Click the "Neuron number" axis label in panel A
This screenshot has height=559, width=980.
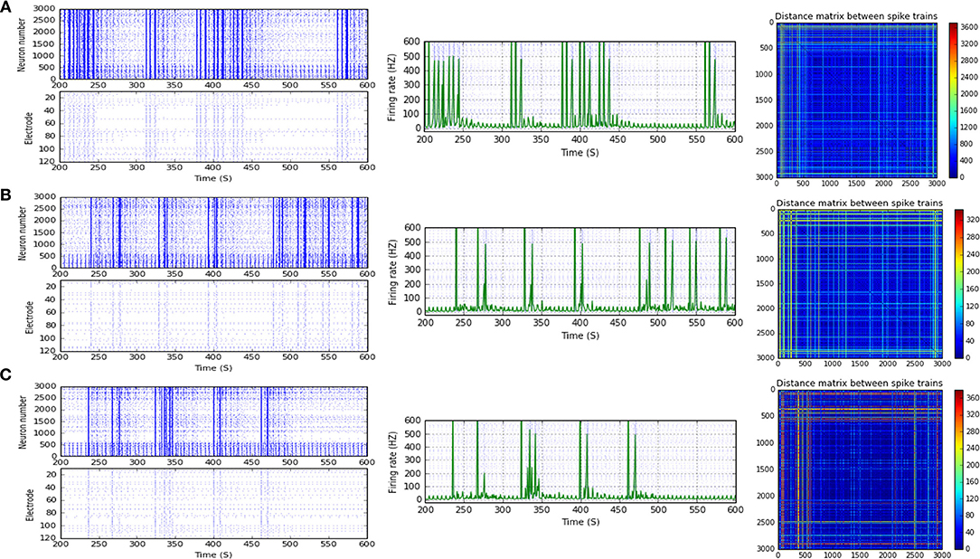click(x=22, y=43)
